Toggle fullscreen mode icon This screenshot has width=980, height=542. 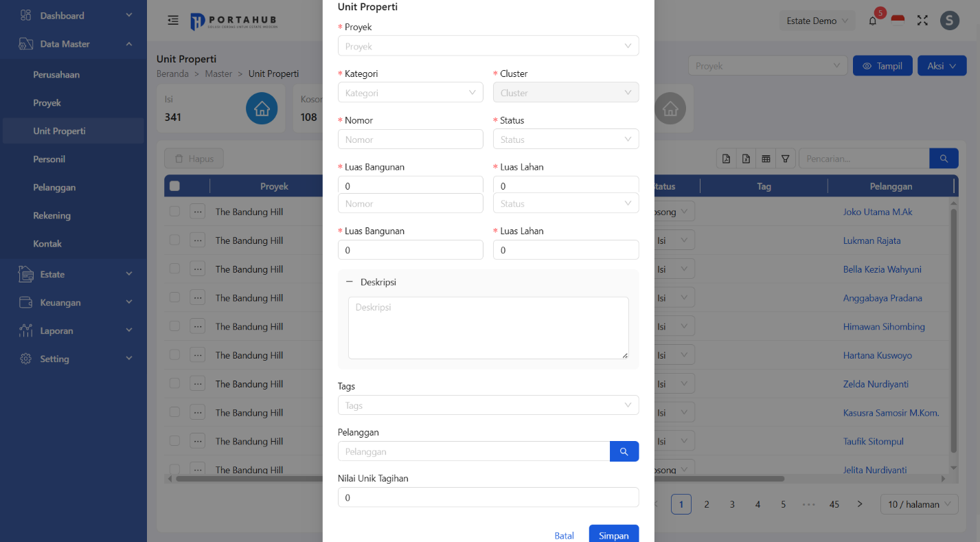[922, 21]
